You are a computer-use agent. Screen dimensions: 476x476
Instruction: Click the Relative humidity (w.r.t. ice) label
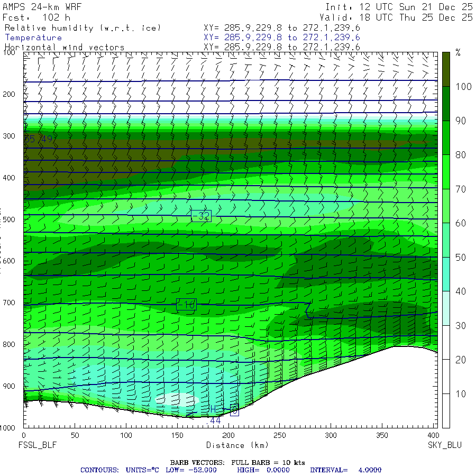point(83,28)
